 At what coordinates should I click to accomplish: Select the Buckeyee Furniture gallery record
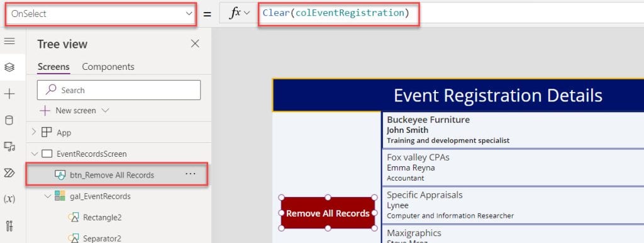click(513, 130)
